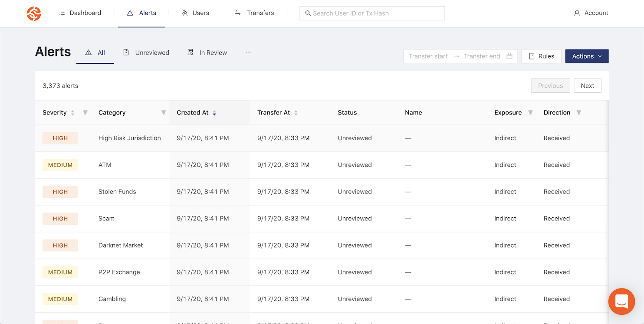
Task: Show more tabs via ellipsis
Action: coord(248,52)
